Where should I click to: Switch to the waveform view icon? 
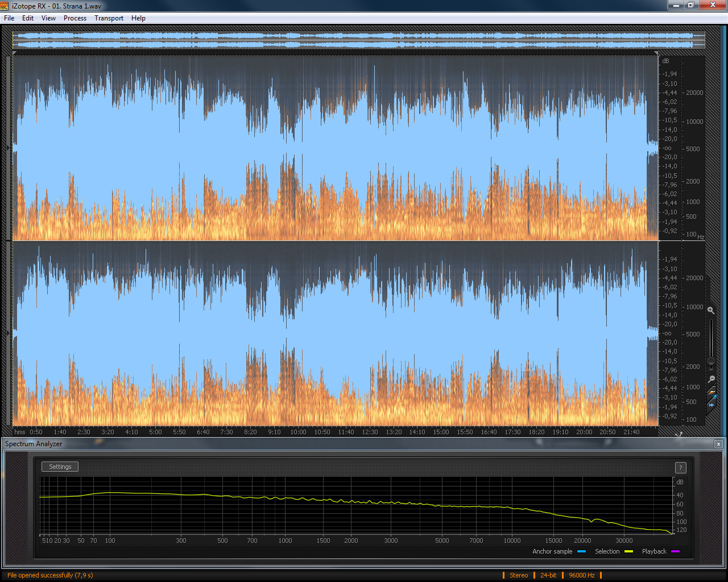point(711,404)
